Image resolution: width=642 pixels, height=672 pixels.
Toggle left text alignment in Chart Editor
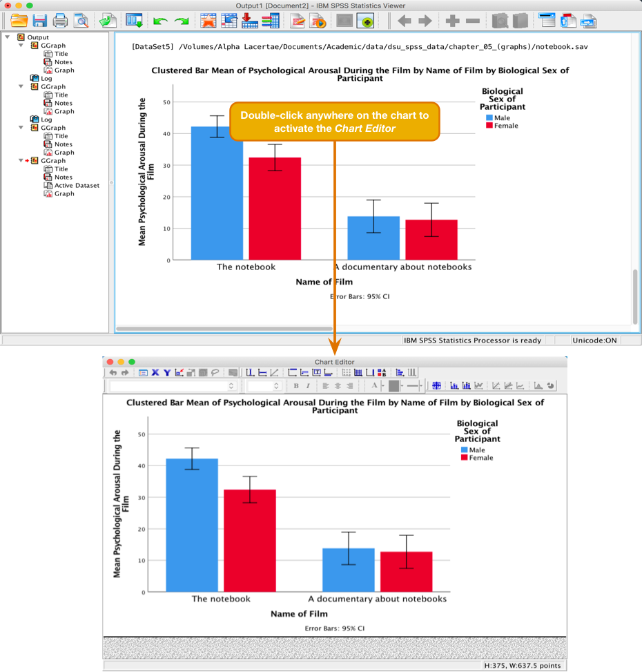pos(325,386)
